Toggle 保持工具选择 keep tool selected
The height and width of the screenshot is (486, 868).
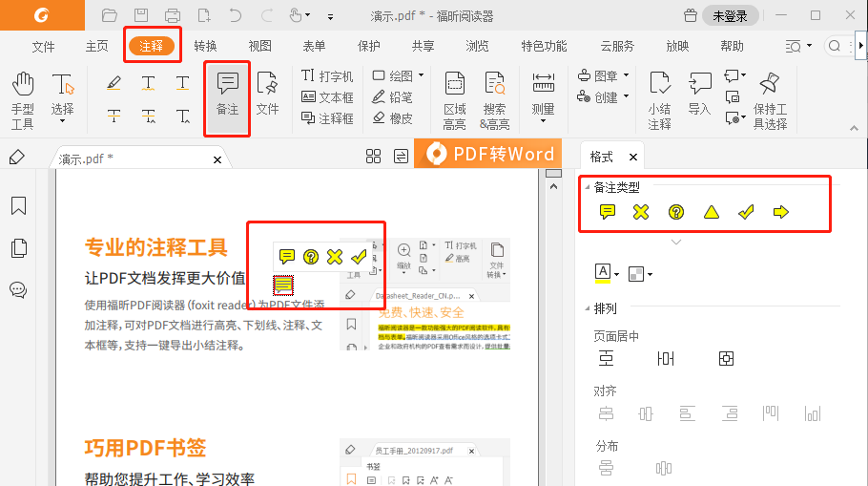(x=770, y=98)
